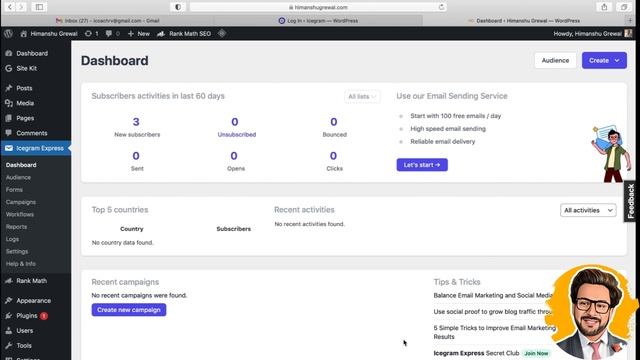Click the Safari share icon

coord(604,7)
